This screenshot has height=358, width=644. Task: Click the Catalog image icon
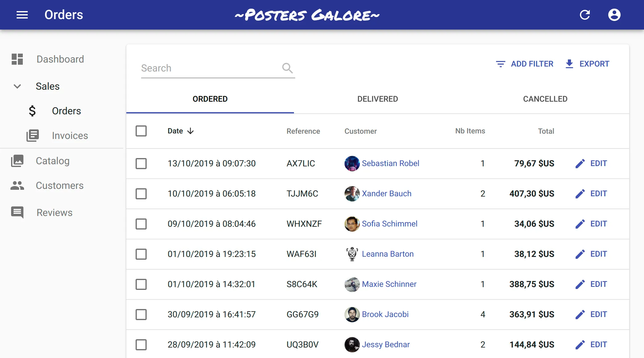17,161
